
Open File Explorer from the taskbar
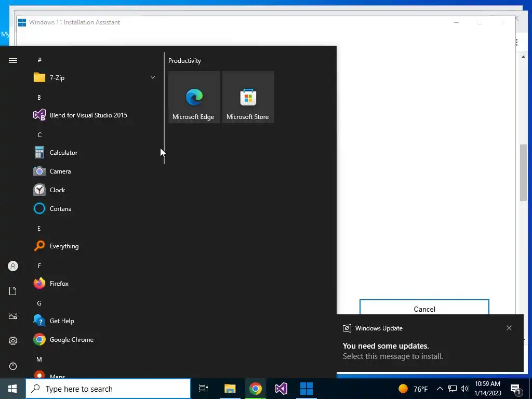pyautogui.click(x=230, y=389)
